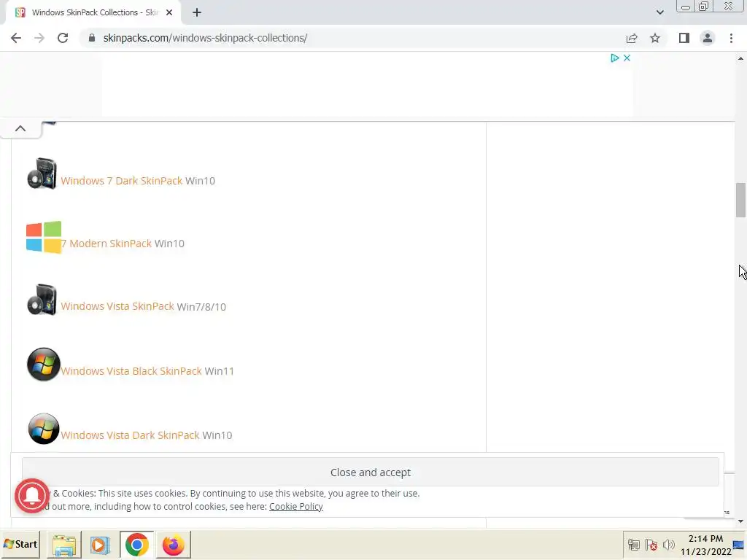This screenshot has width=747, height=560.
Task: Bookmark this page with the star
Action: [x=655, y=38]
